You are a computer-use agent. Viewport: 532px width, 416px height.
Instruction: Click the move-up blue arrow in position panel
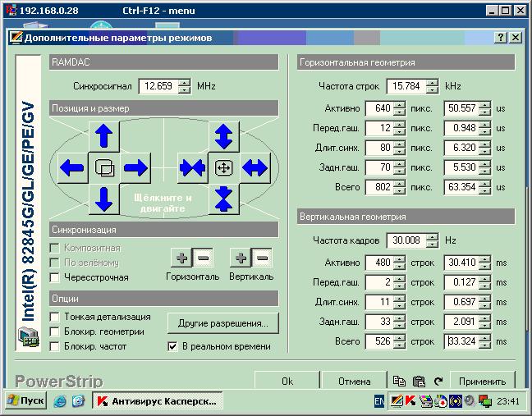click(x=104, y=136)
